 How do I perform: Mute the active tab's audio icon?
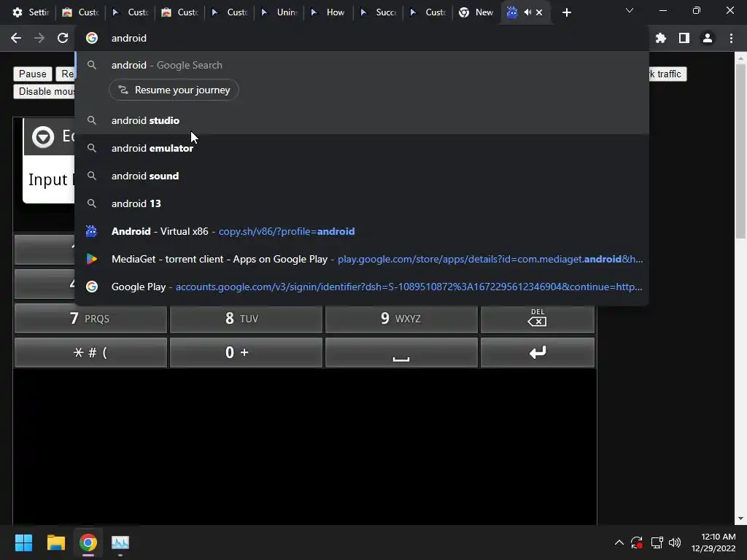(527, 12)
